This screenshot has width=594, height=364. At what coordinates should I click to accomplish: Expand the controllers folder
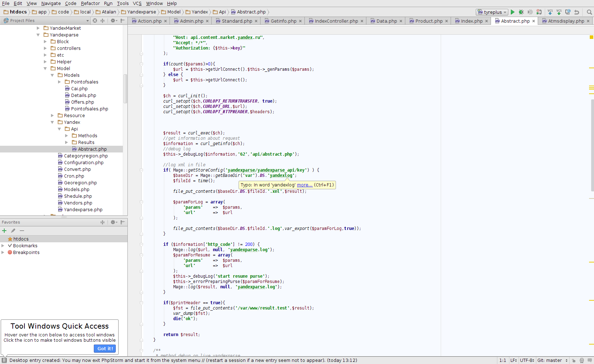point(45,48)
